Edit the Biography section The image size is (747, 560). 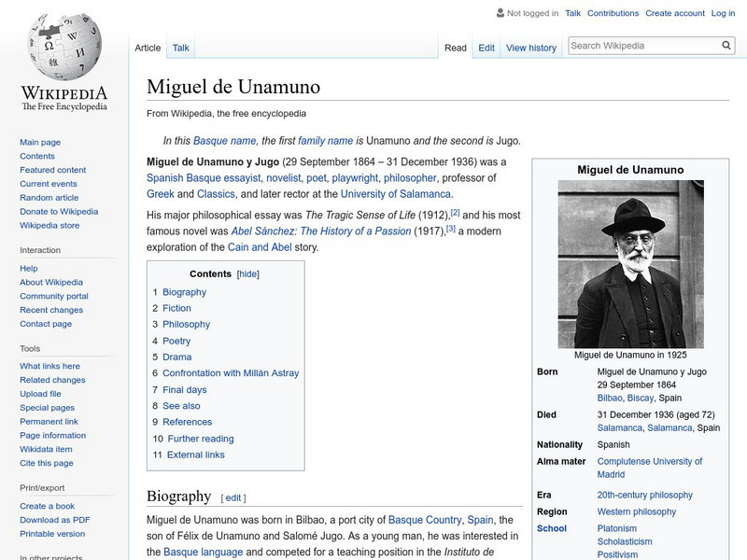(233, 497)
